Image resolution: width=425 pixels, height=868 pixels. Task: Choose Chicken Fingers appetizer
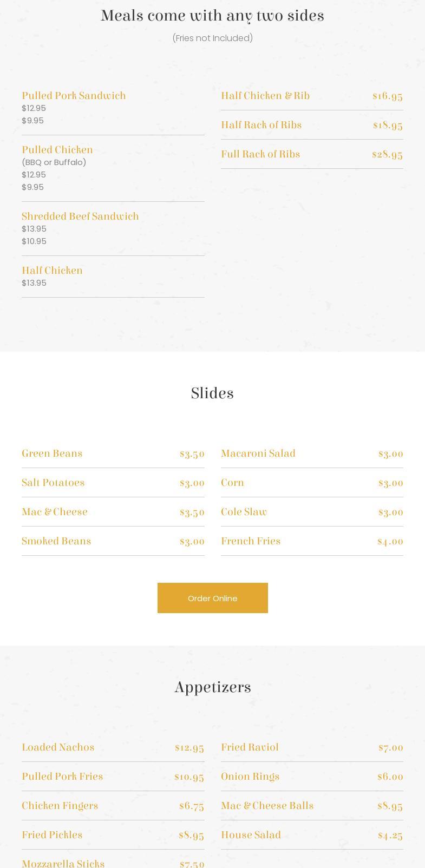click(60, 806)
